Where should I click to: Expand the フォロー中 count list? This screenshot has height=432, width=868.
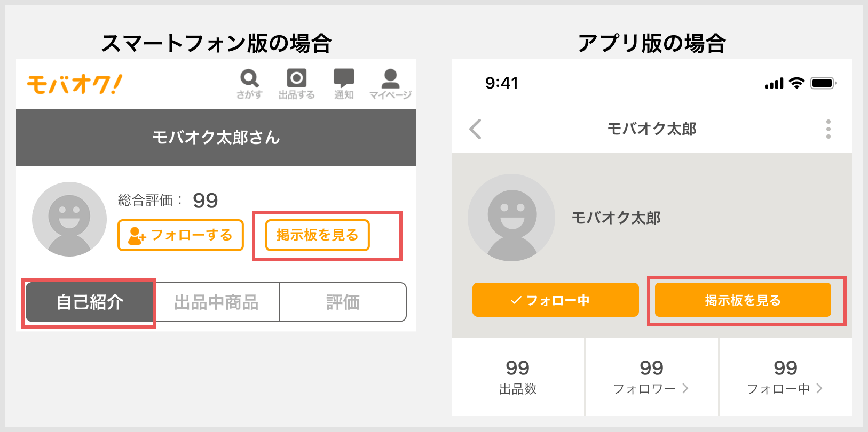(785, 377)
